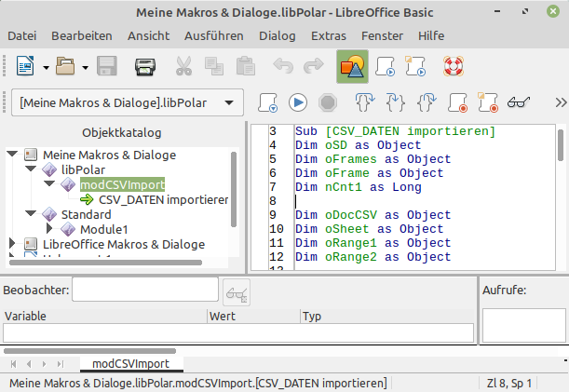Open LibreOffice Help lifebuoy icon
The height and width of the screenshot is (392, 569).
pyautogui.click(x=454, y=66)
